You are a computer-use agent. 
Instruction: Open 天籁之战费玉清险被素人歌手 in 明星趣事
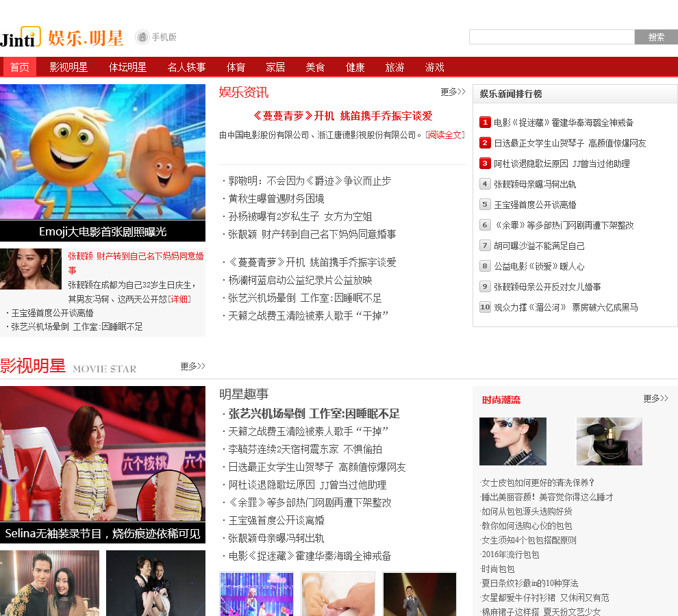pos(308,431)
